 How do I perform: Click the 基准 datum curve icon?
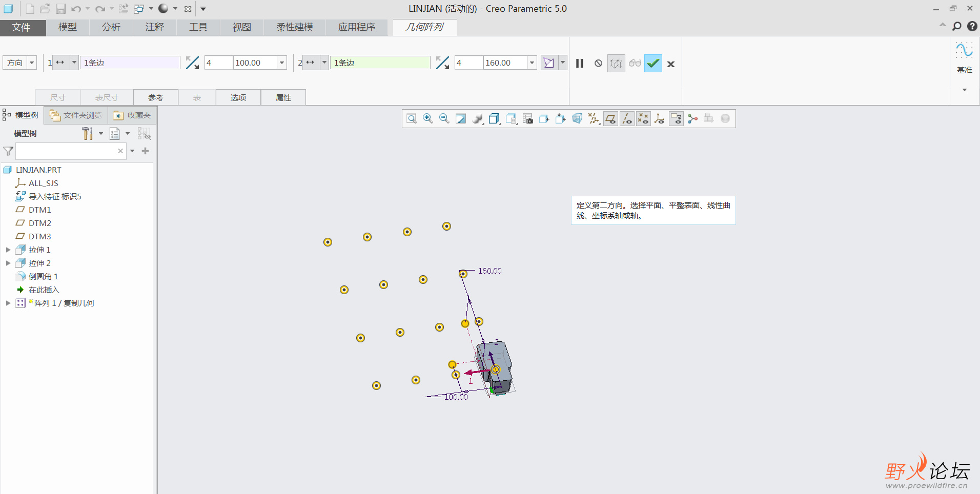tap(964, 51)
